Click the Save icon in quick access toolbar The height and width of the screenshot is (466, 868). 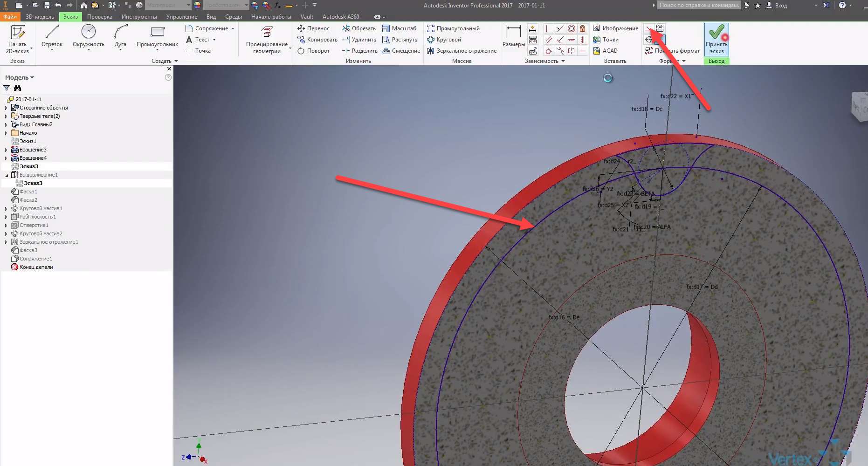(x=47, y=5)
